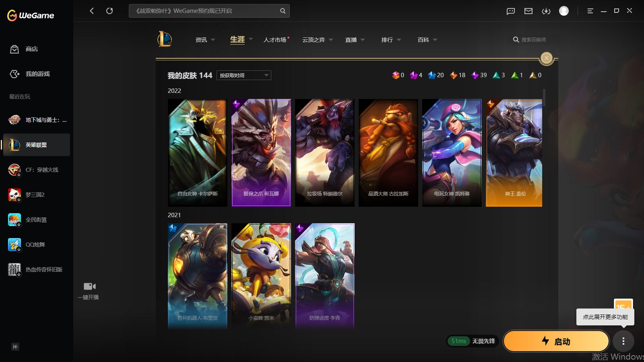
Task: Click the skin list vertical scrollbar
Action: [x=544, y=98]
